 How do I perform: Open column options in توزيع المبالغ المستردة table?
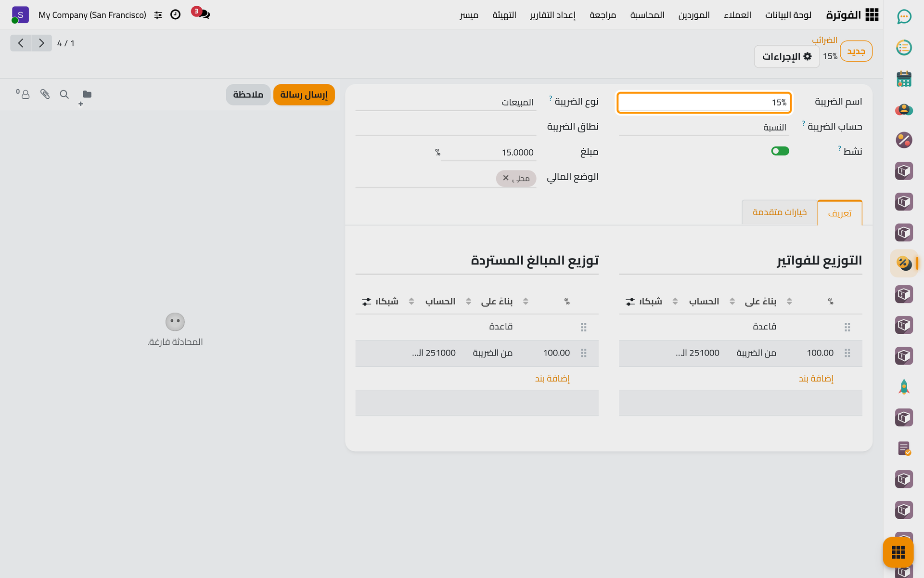pos(366,302)
